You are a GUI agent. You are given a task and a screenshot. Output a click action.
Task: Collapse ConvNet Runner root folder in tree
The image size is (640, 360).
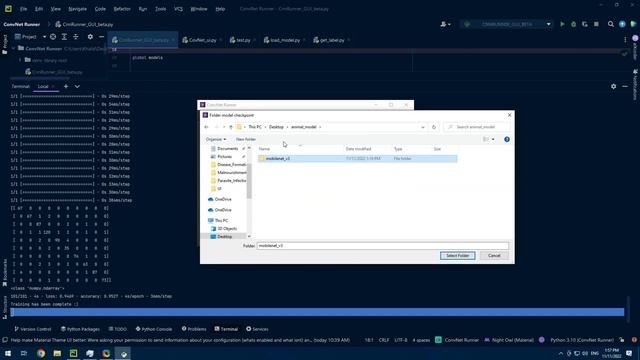pos(13,48)
